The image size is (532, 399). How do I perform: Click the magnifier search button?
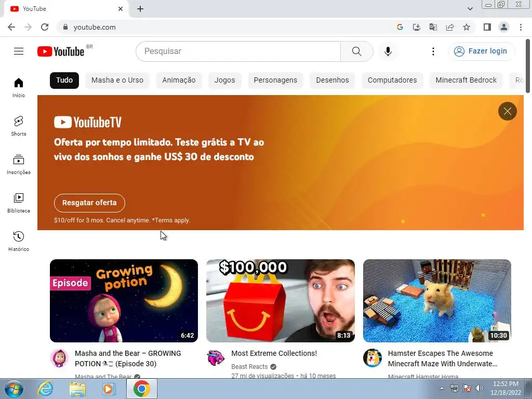click(x=356, y=51)
